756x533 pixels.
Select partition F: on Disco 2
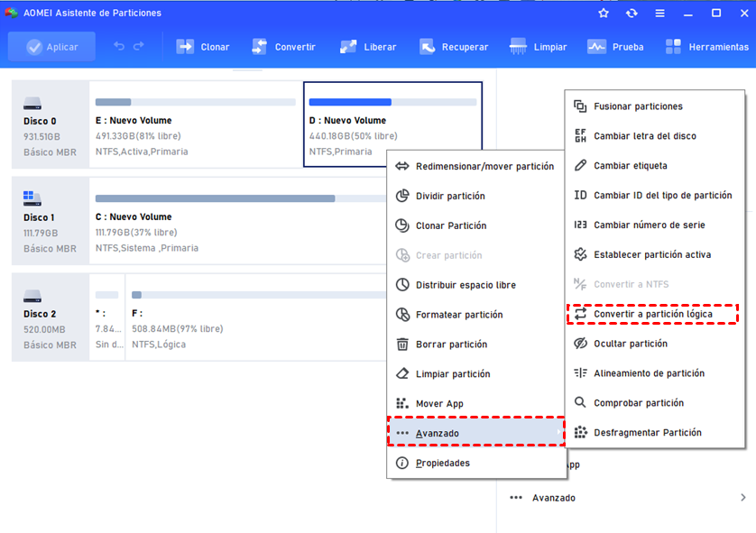(x=256, y=317)
